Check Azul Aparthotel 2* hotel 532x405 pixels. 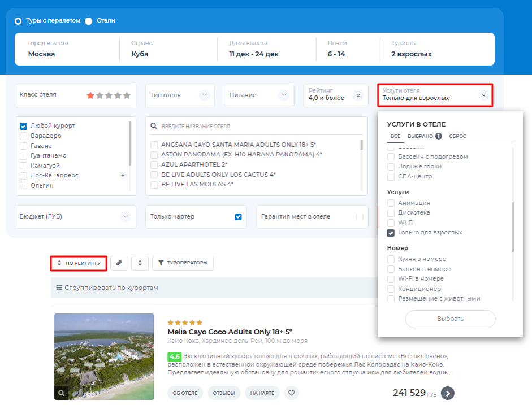click(154, 165)
